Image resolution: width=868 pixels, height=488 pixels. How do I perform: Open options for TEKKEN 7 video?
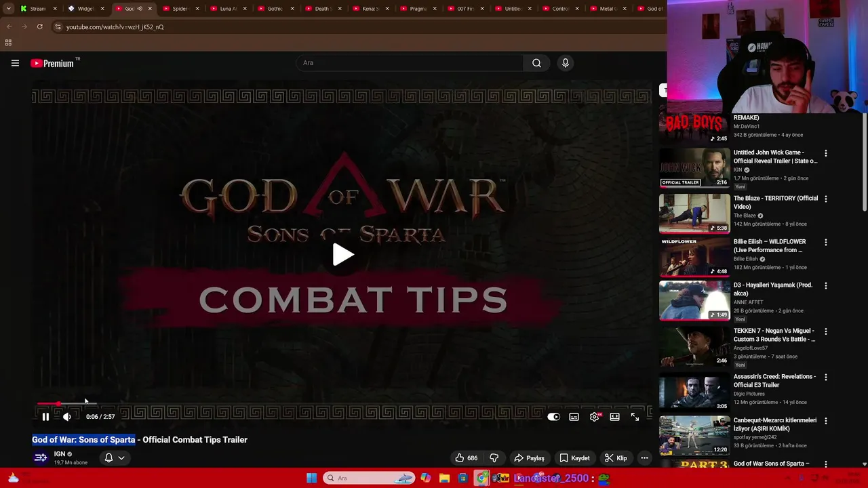tap(825, 331)
